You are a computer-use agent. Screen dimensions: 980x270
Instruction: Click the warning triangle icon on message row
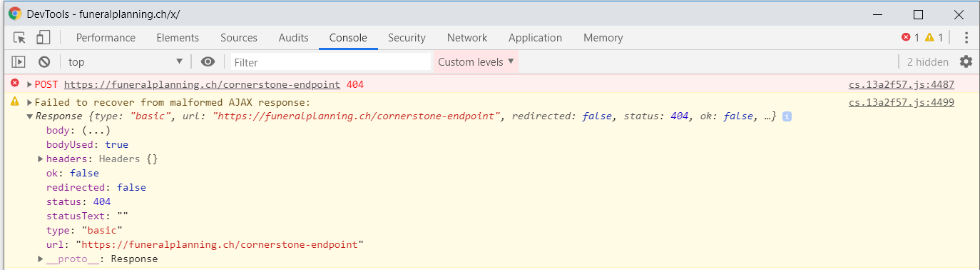(14, 102)
